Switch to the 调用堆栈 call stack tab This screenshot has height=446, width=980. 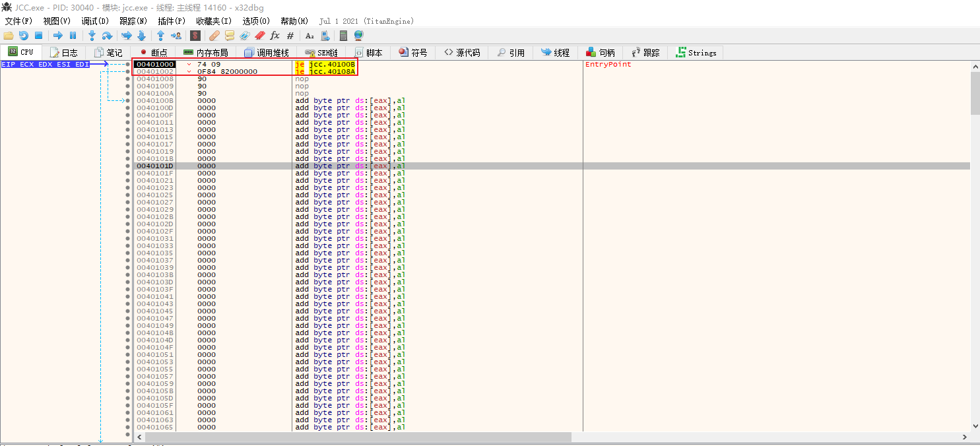(266, 53)
